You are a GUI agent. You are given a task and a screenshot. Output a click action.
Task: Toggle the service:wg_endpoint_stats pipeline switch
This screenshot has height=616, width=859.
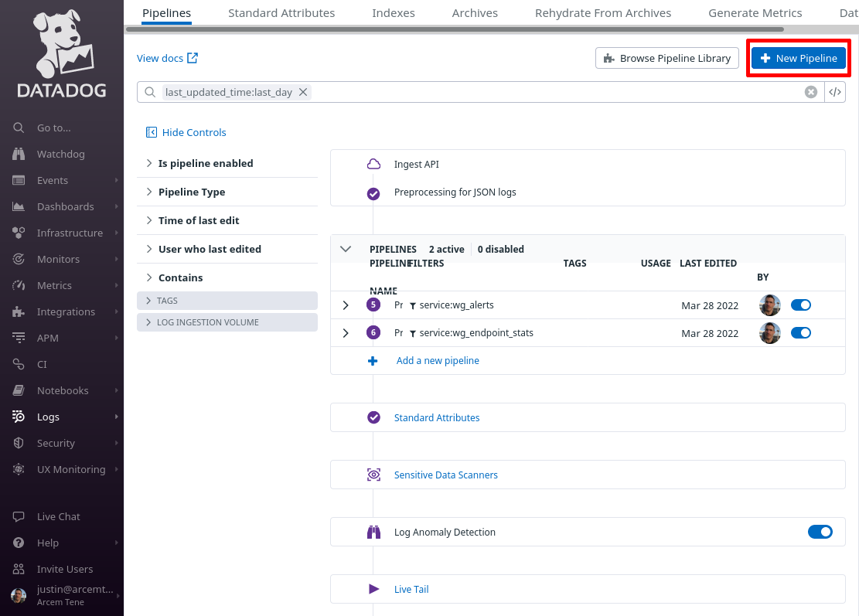801,333
